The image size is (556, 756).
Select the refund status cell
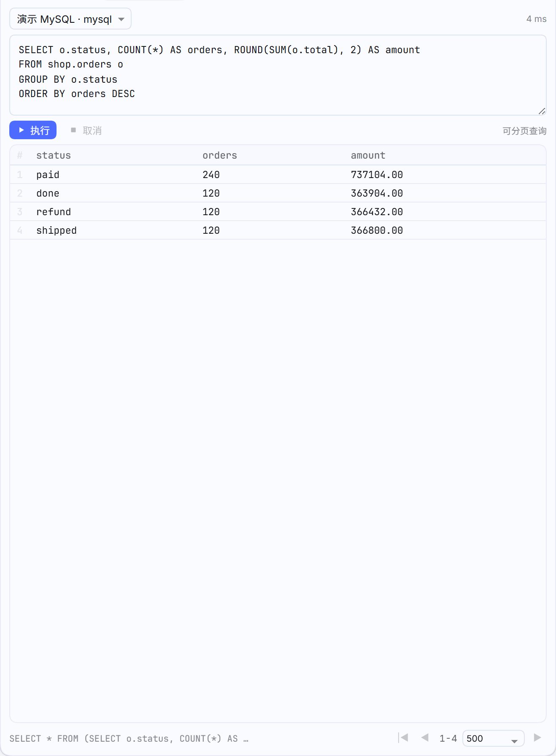point(54,212)
